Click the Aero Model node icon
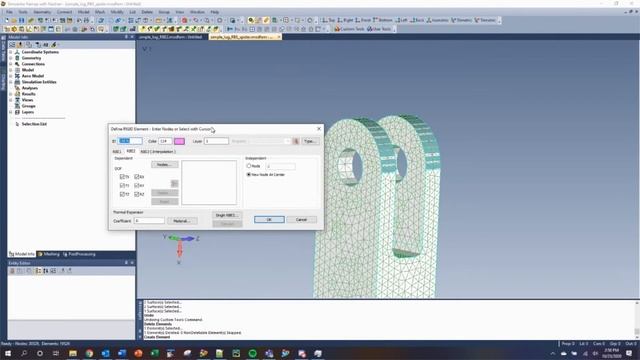 point(17,76)
